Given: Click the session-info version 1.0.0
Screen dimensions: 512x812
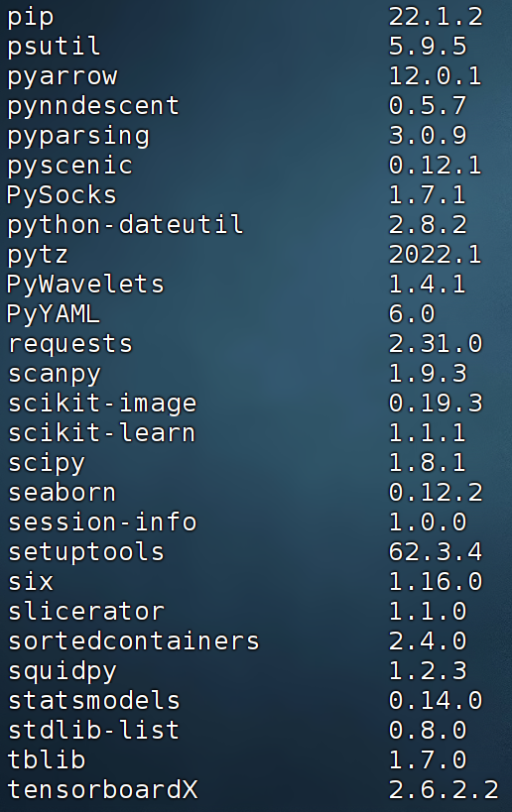Looking at the screenshot, I should coord(428,522).
